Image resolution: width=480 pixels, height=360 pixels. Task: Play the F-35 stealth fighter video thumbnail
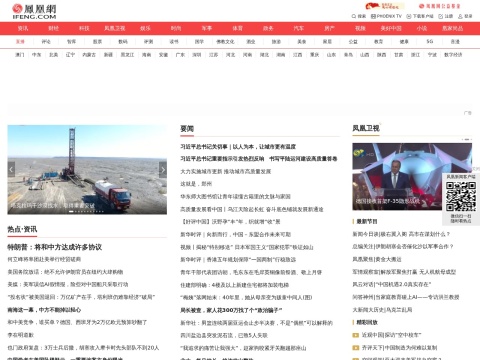(x=412, y=177)
